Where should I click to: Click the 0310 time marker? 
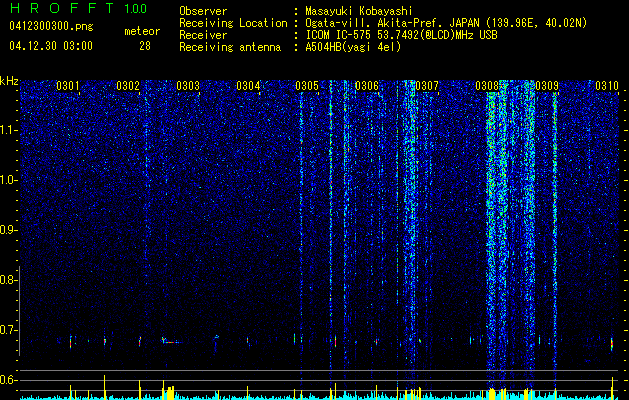(607, 85)
